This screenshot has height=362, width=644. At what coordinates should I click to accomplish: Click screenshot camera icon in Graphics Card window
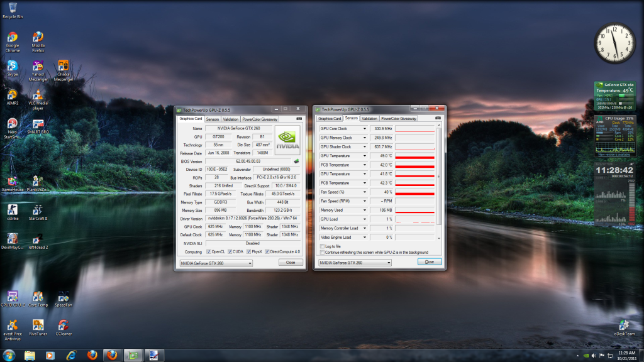click(299, 119)
